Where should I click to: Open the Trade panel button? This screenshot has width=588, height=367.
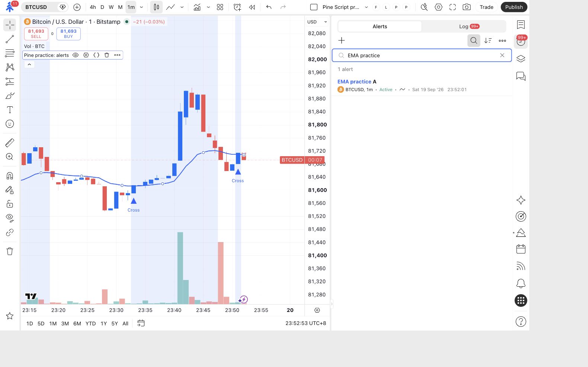[486, 7]
